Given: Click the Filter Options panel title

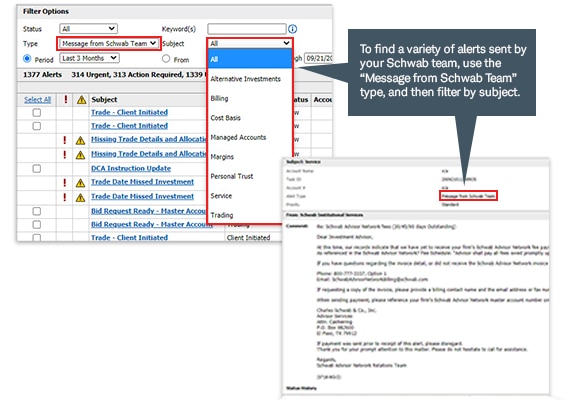Looking at the screenshot, I should pos(46,11).
